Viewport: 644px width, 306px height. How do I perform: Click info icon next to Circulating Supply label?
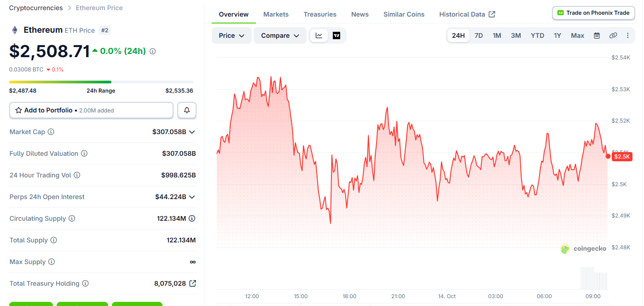pos(72,218)
